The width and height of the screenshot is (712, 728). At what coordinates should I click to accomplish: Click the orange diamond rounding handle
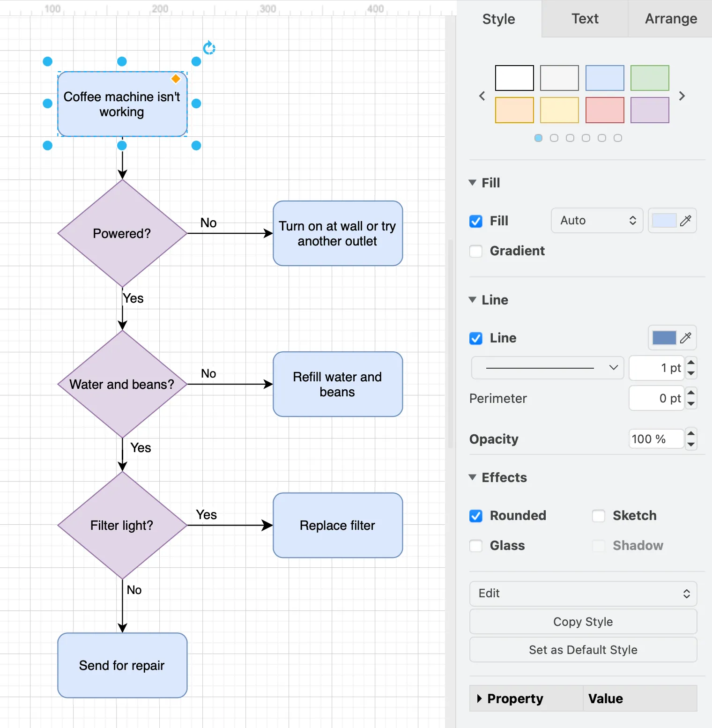point(176,79)
